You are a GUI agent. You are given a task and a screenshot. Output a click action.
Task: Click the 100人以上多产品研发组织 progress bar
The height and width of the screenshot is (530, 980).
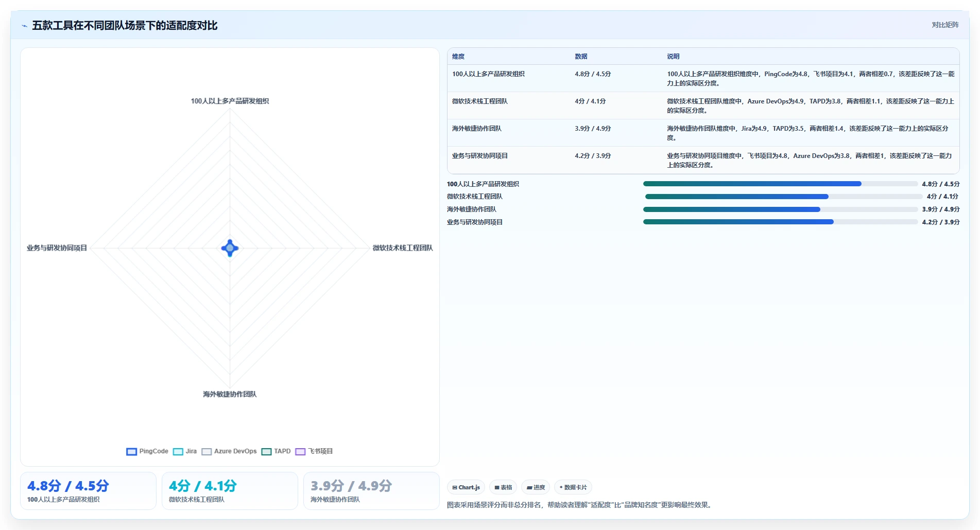[780, 184]
